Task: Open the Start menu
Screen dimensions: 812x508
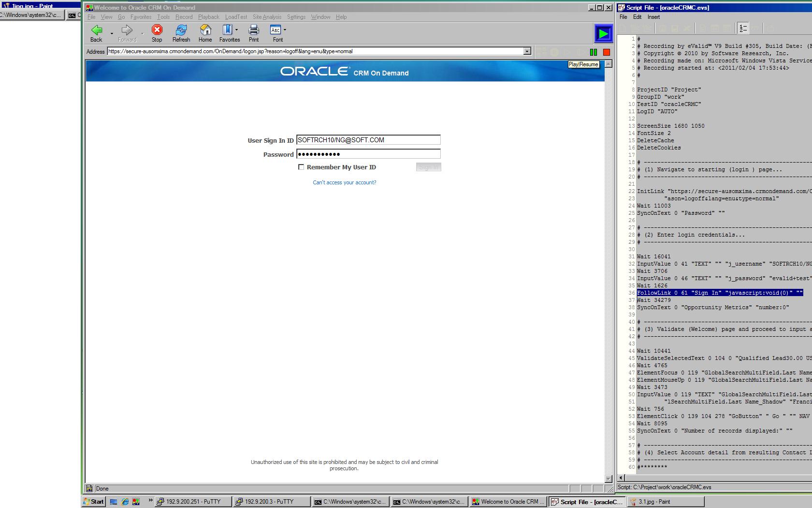Action: (x=93, y=502)
